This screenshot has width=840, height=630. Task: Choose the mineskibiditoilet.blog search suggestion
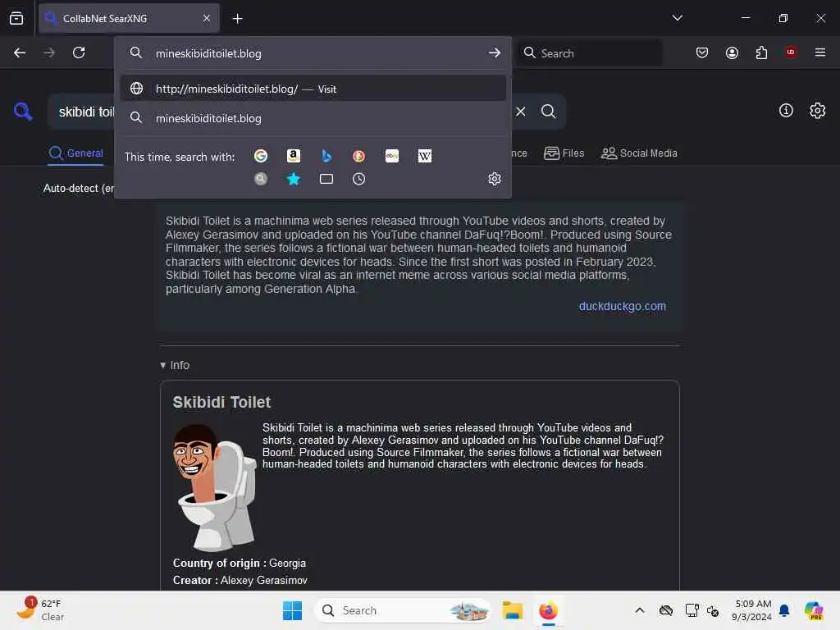click(313, 118)
